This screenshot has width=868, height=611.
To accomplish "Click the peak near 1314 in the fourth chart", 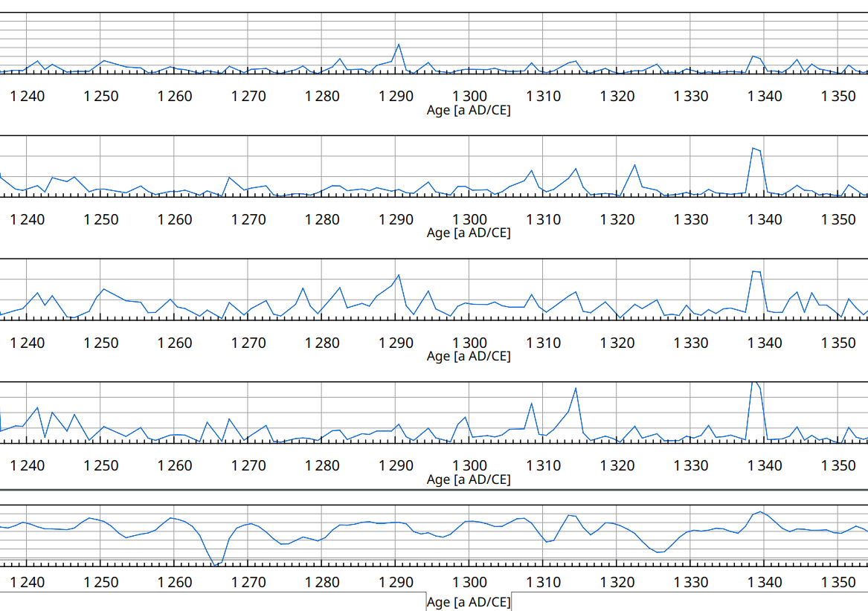I will coord(576,389).
